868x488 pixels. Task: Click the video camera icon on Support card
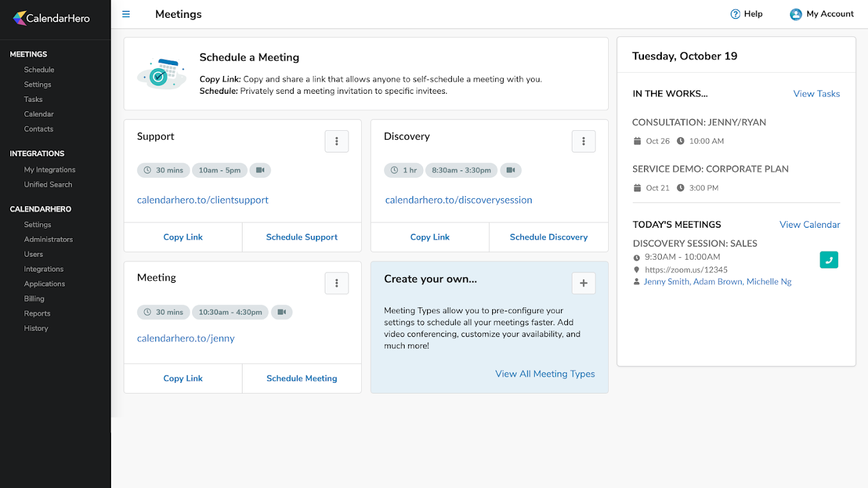point(260,170)
